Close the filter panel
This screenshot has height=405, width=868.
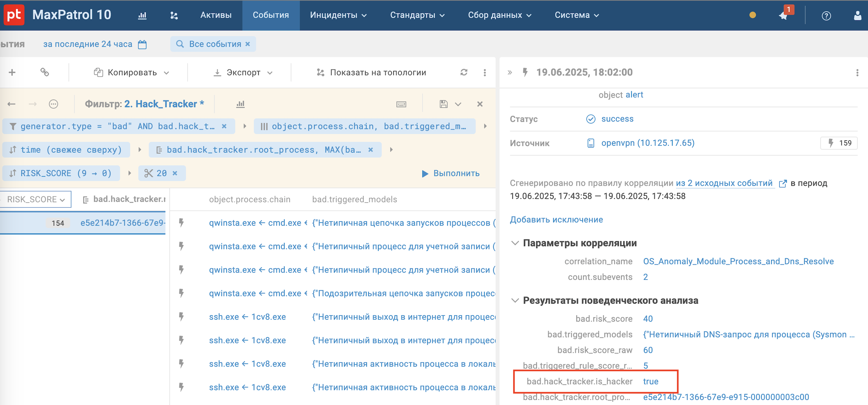480,104
